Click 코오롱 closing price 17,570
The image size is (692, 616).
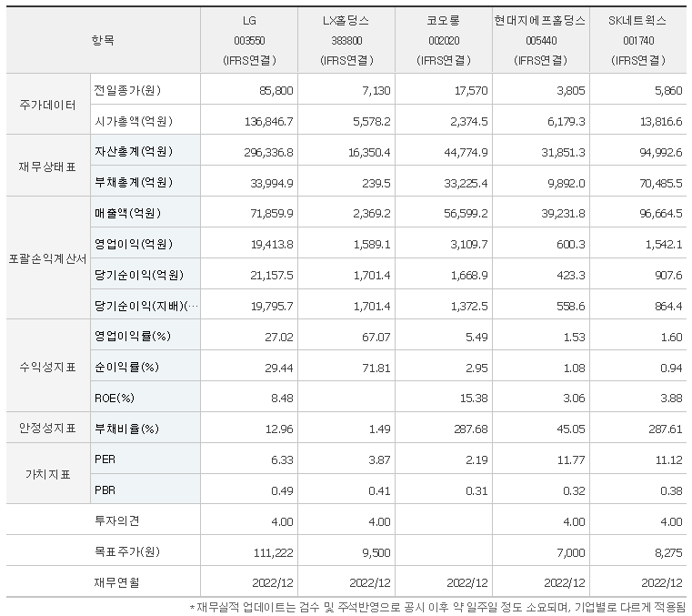click(471, 90)
